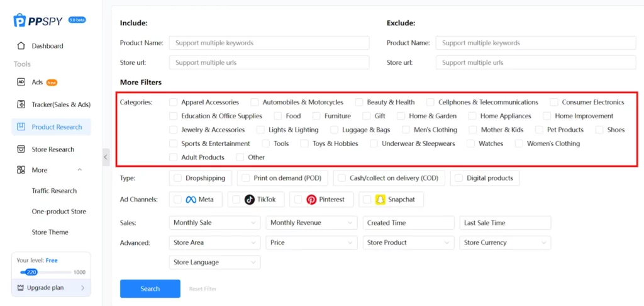The width and height of the screenshot is (644, 306).
Task: Click the orange New badge beside Ads
Action: (52, 82)
